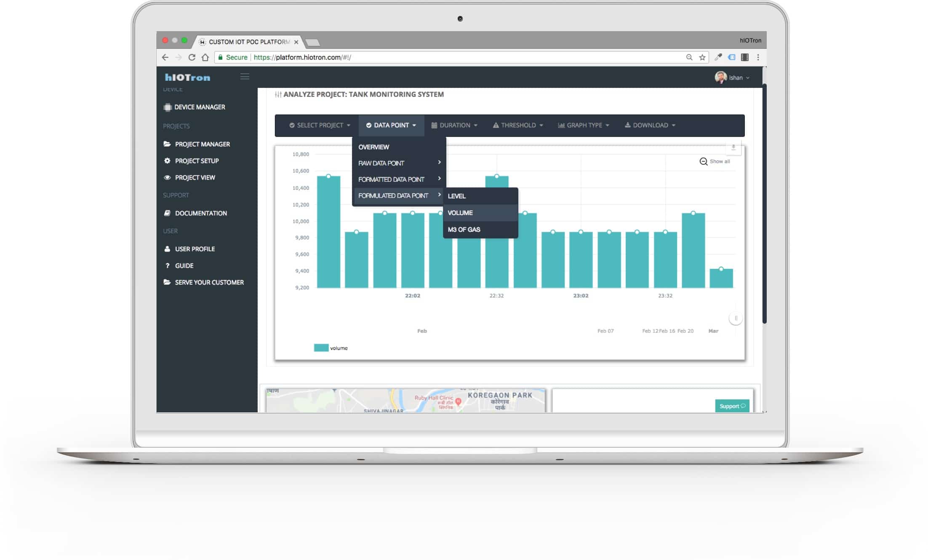The width and height of the screenshot is (928, 560).
Task: Open Project Setup gear item
Action: [191, 161]
